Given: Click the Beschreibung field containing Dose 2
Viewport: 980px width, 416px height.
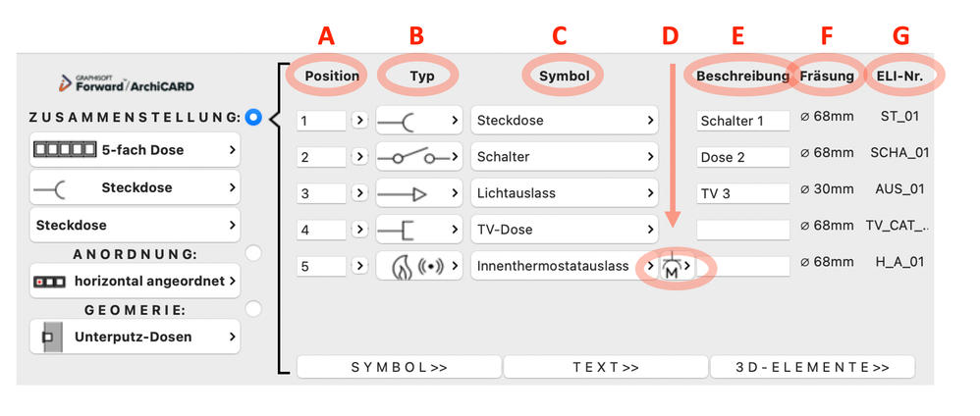Looking at the screenshot, I should click(743, 157).
